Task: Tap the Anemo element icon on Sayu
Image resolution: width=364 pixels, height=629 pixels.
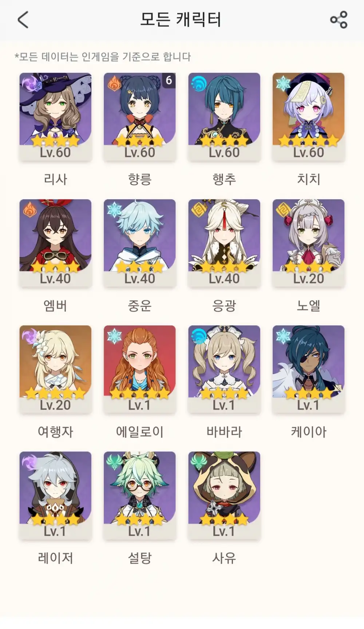Action: 199,462
